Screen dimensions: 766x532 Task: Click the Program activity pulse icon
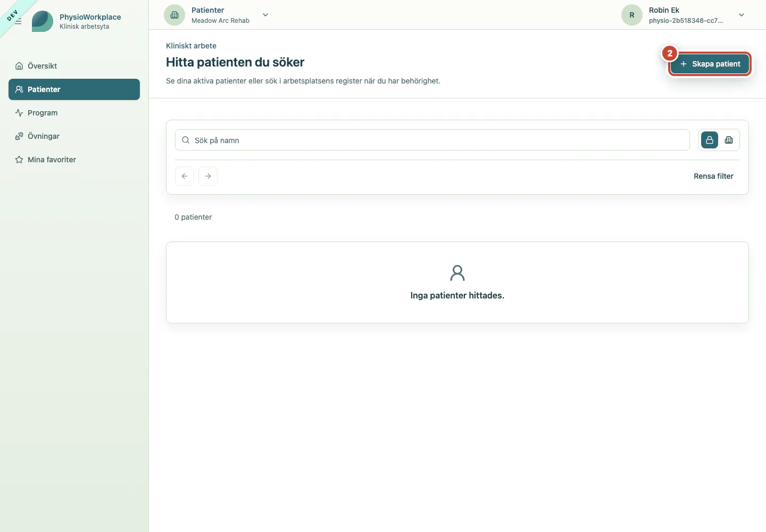19,113
